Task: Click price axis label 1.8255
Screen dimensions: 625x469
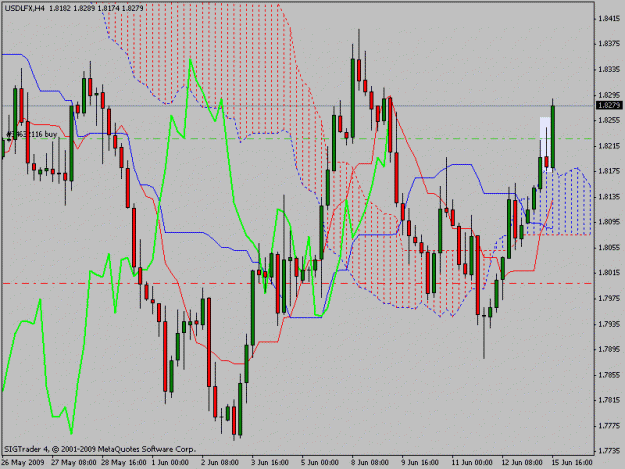Action: pos(609,120)
